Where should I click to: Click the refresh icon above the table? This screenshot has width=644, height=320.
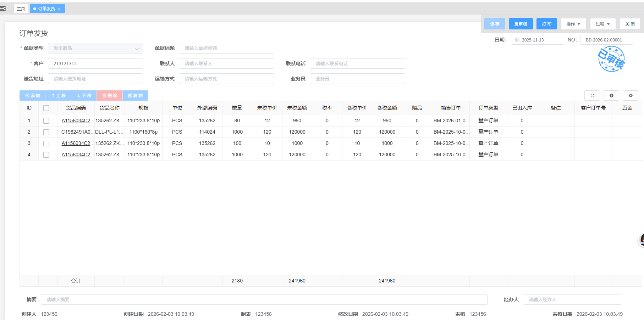click(x=592, y=95)
